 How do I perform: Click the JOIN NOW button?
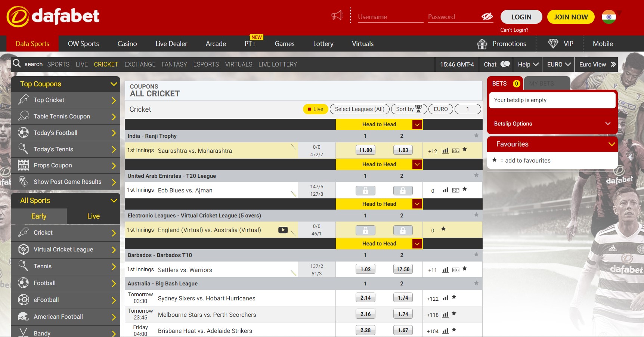[x=570, y=17]
